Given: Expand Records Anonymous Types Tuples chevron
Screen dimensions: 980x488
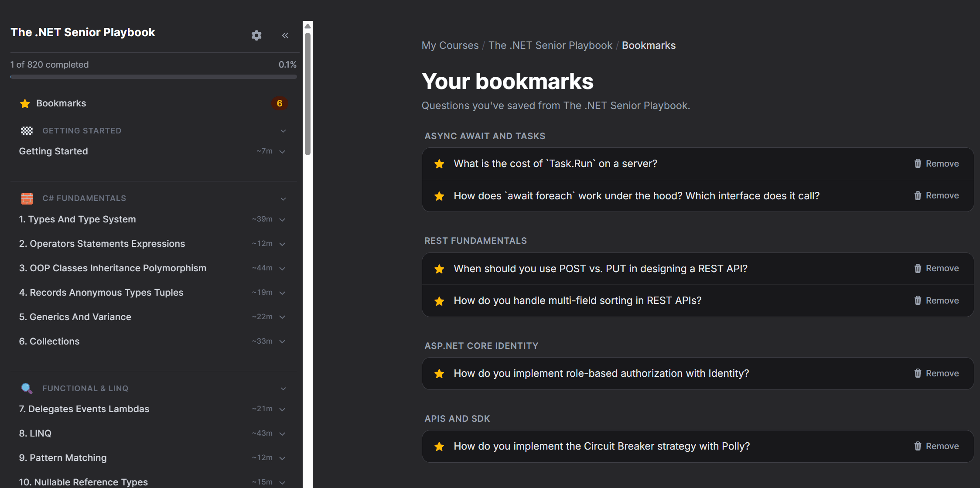Looking at the screenshot, I should (282, 293).
